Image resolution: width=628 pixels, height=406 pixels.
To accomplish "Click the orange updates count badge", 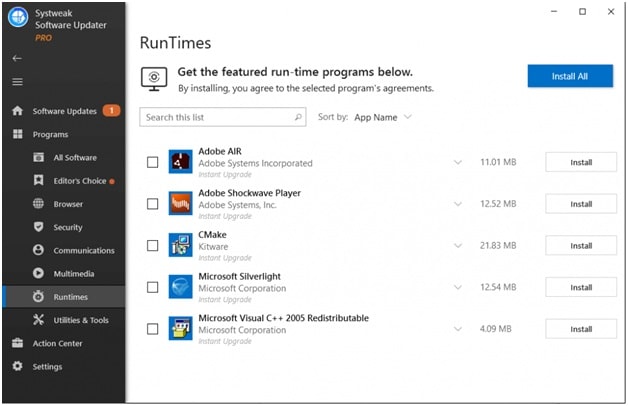I will 111,110.
